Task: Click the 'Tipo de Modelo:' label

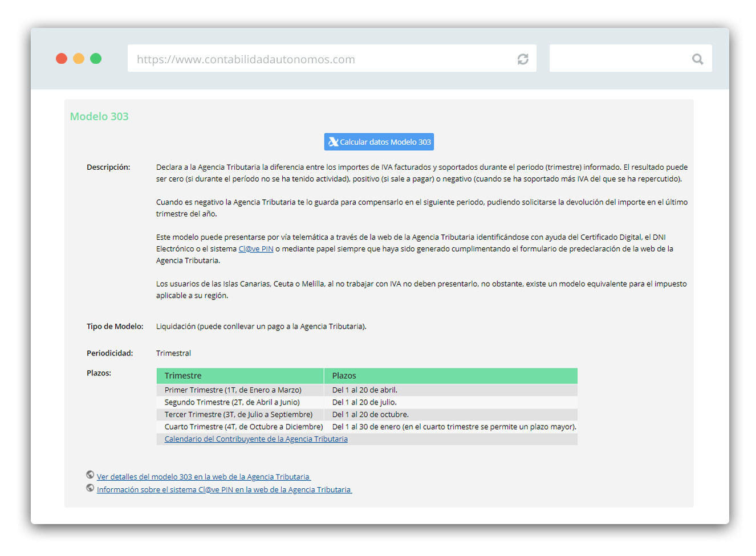Action: [x=115, y=326]
